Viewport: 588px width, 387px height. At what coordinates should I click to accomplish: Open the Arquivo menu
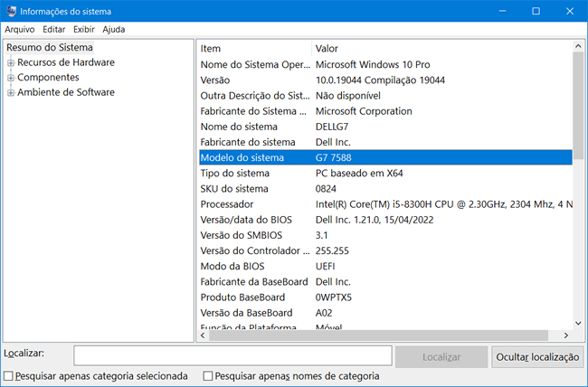(19, 29)
